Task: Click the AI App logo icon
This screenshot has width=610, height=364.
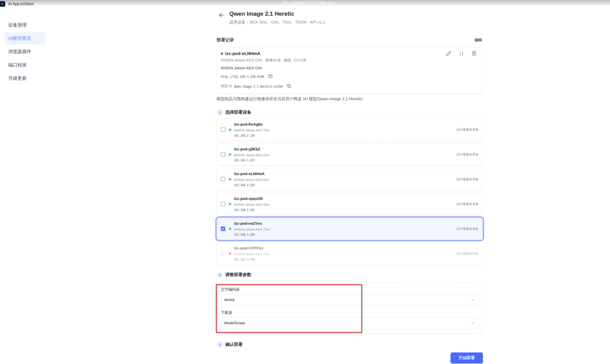Action: [x=3, y=4]
